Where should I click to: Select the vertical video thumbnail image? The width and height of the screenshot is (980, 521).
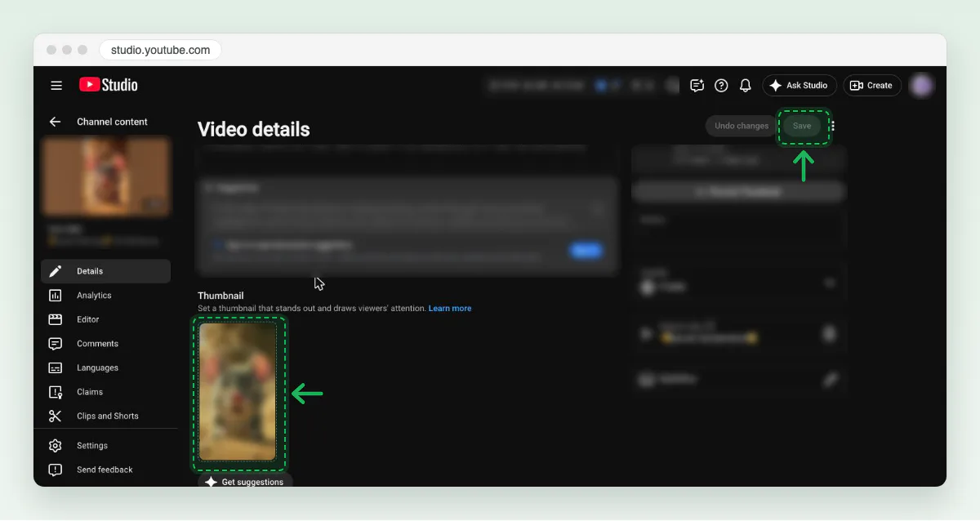pyautogui.click(x=238, y=392)
